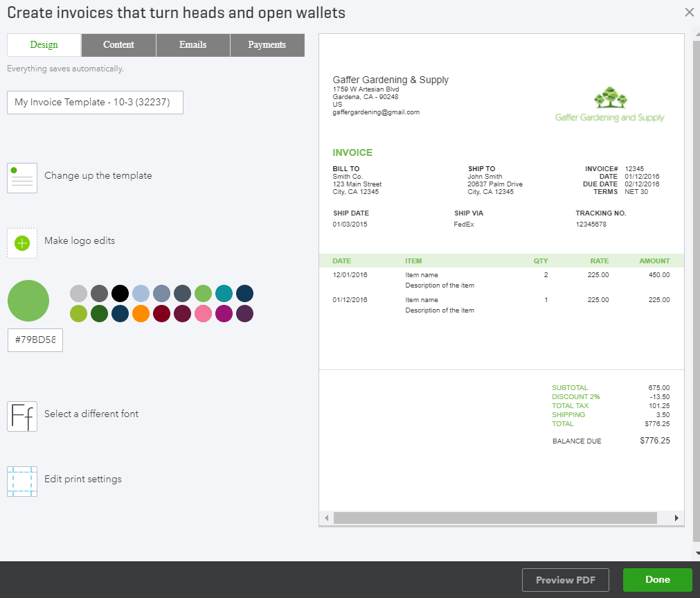700x598 pixels.
Task: Close the invoice customization dialog
Action: (689, 12)
